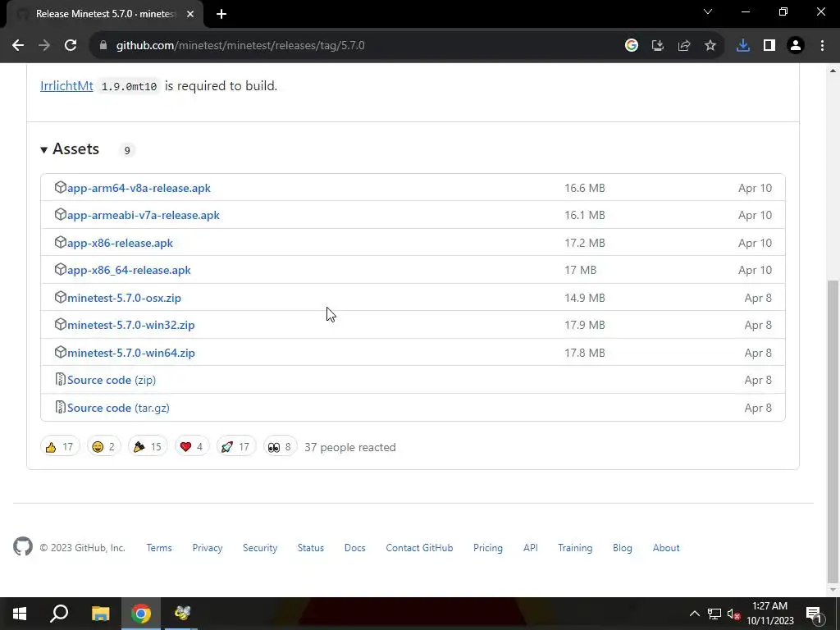Download Source code (zip)
This screenshot has width=840, height=630.
point(112,380)
